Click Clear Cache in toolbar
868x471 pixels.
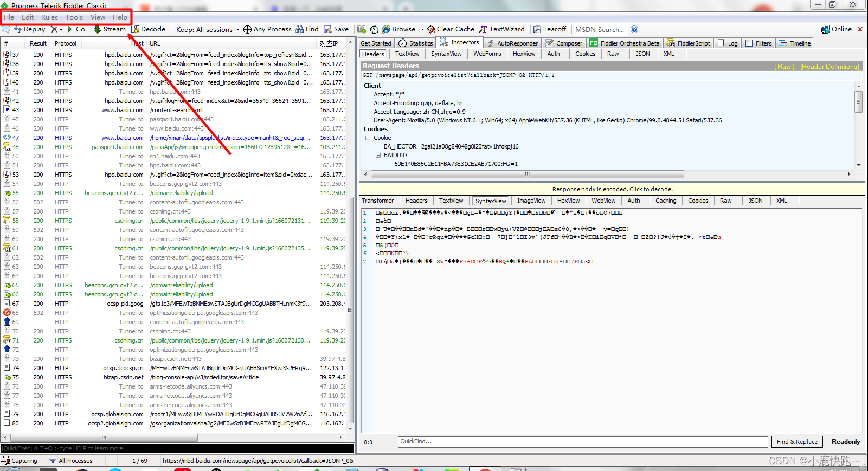[x=451, y=29]
